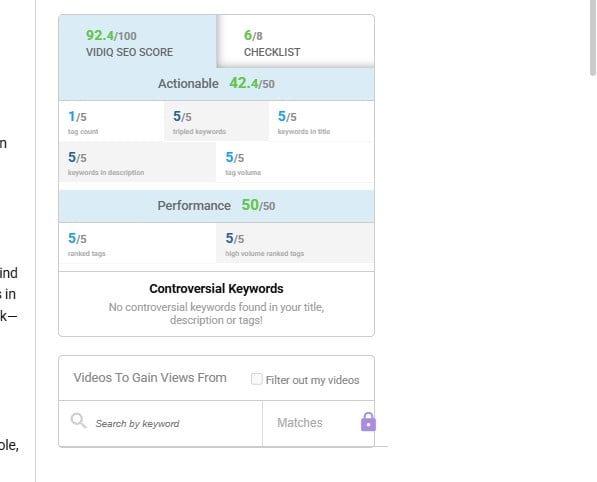The height and width of the screenshot is (482, 597).
Task: Click the Actionable section header
Action: click(216, 84)
